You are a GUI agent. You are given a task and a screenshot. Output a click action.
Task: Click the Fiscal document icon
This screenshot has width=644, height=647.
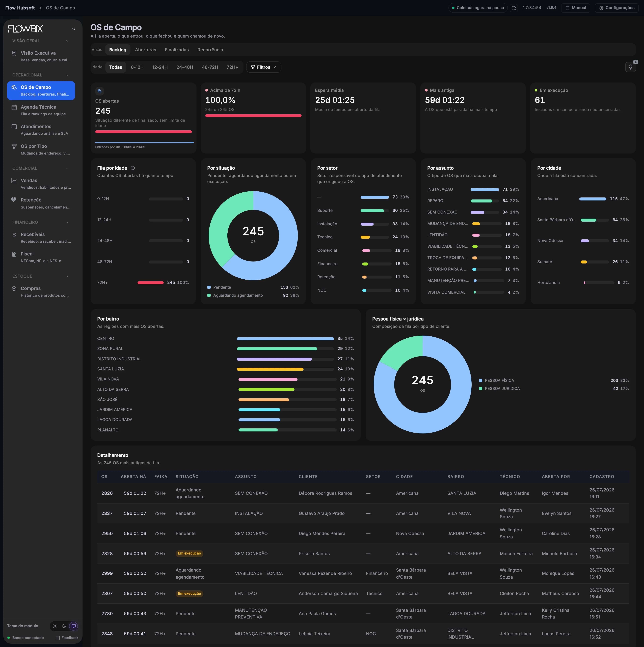(14, 254)
